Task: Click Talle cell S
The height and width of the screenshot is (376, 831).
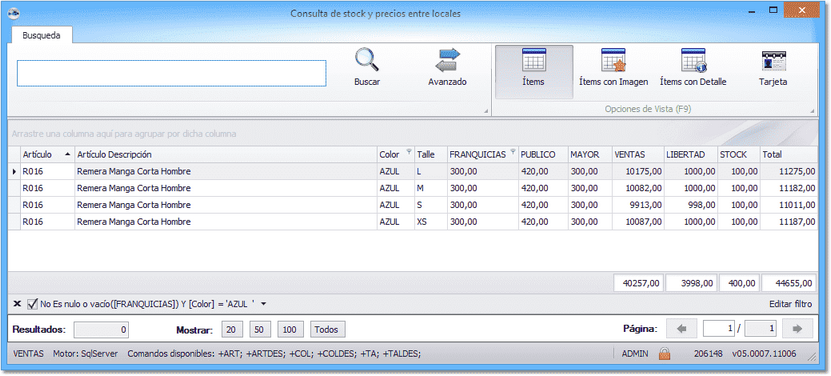Action: pyautogui.click(x=431, y=205)
